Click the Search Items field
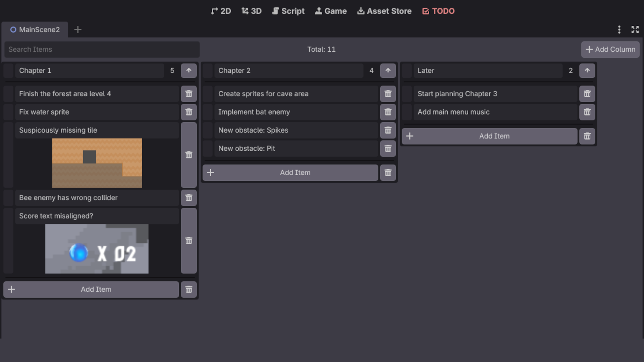The image size is (644, 362). (x=102, y=49)
